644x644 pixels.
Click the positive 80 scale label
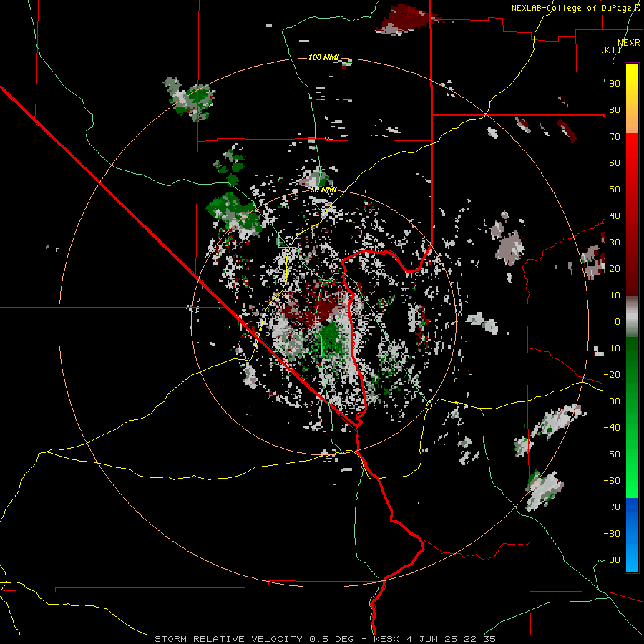click(x=615, y=110)
